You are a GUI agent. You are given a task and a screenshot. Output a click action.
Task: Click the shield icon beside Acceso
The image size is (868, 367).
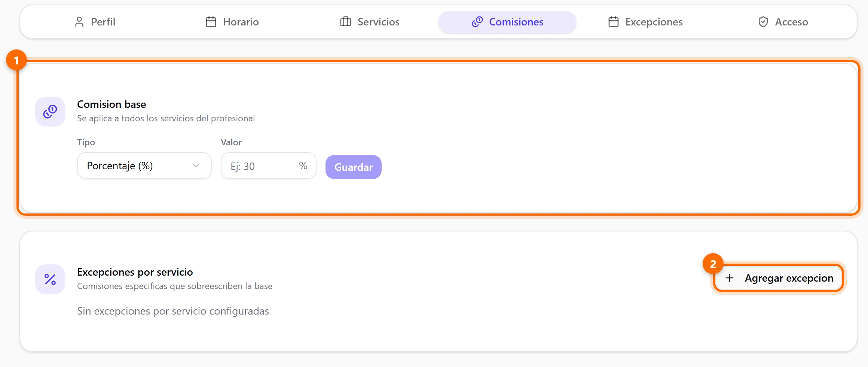click(763, 22)
